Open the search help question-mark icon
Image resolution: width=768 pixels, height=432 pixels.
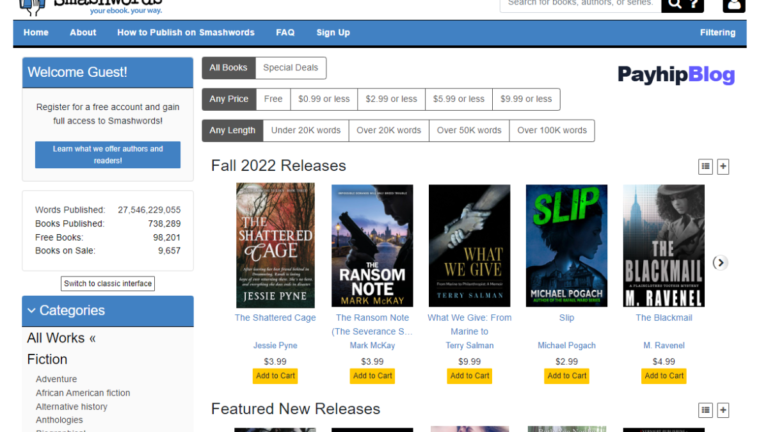pos(694,4)
